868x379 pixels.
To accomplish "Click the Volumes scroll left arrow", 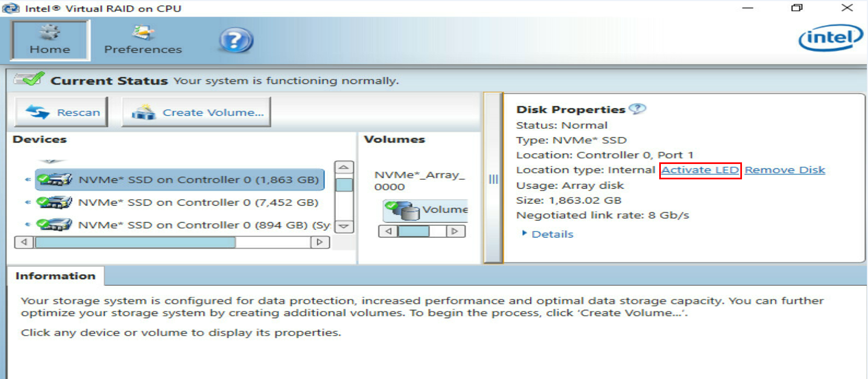I will pyautogui.click(x=389, y=231).
